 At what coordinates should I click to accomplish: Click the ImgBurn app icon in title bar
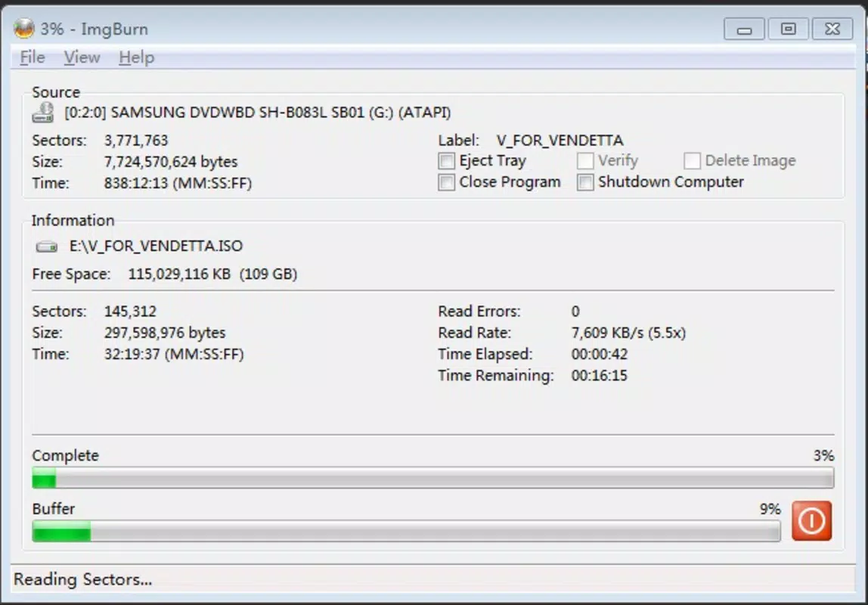pyautogui.click(x=23, y=28)
